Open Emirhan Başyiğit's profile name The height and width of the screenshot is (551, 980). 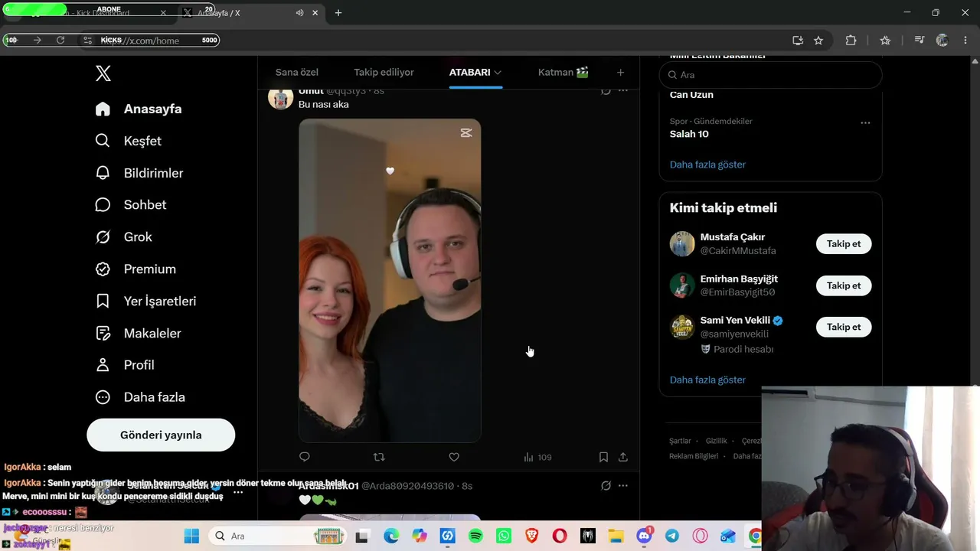739,279
